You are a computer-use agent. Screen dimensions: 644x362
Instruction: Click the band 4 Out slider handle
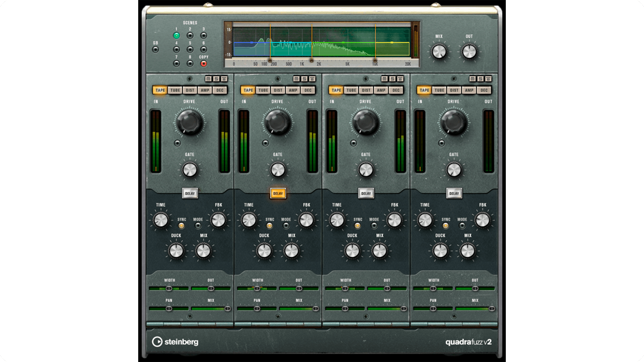475,288
